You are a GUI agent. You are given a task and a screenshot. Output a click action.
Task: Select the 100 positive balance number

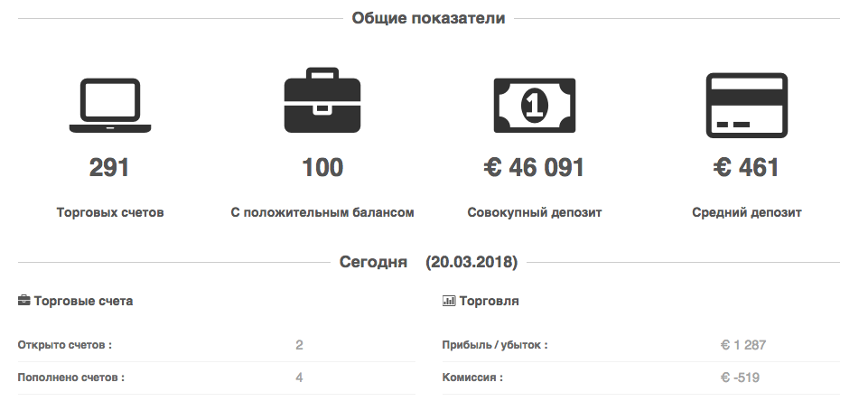[x=322, y=168]
